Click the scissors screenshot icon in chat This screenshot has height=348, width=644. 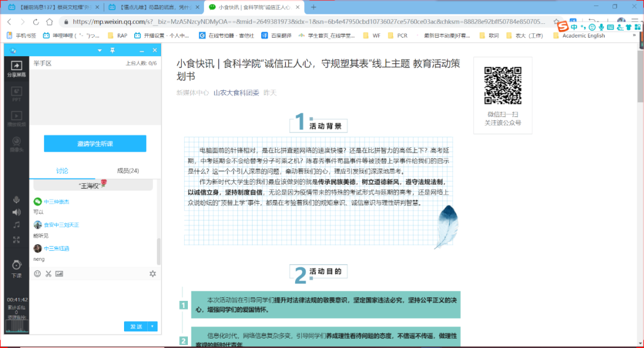48,273
